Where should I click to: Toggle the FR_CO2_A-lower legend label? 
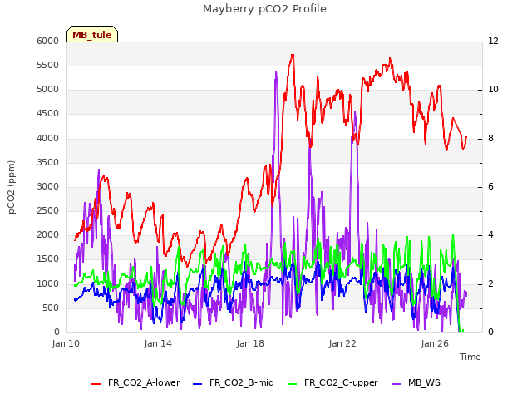click(x=144, y=382)
